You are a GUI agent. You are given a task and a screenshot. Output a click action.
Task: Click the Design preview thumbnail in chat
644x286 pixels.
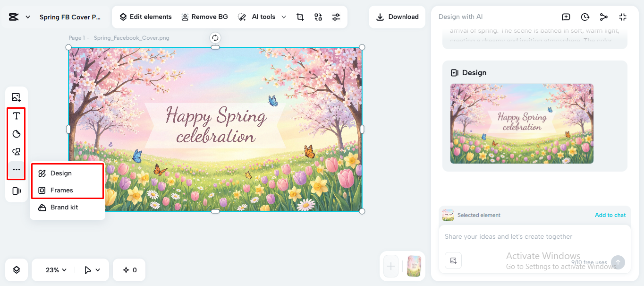[522, 124]
